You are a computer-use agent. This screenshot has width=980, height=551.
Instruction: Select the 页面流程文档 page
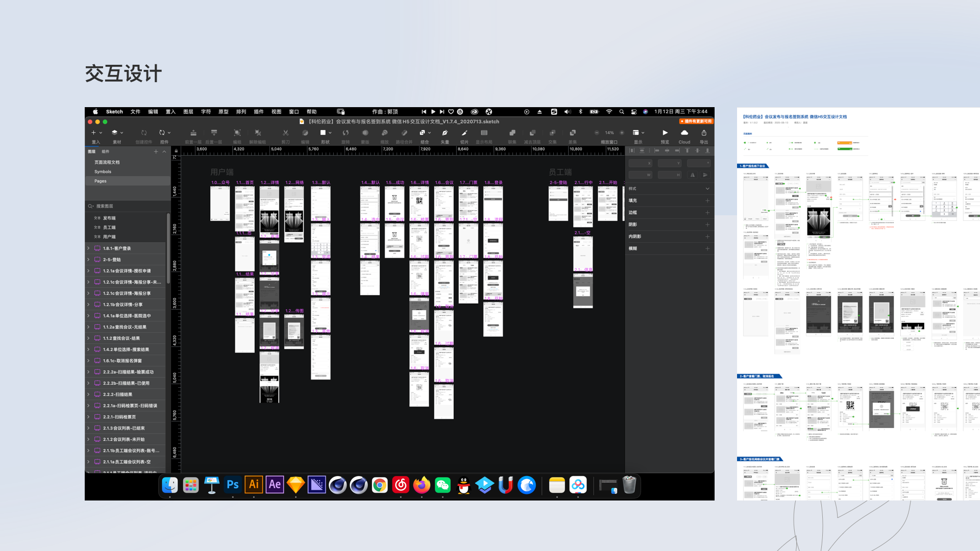point(128,162)
